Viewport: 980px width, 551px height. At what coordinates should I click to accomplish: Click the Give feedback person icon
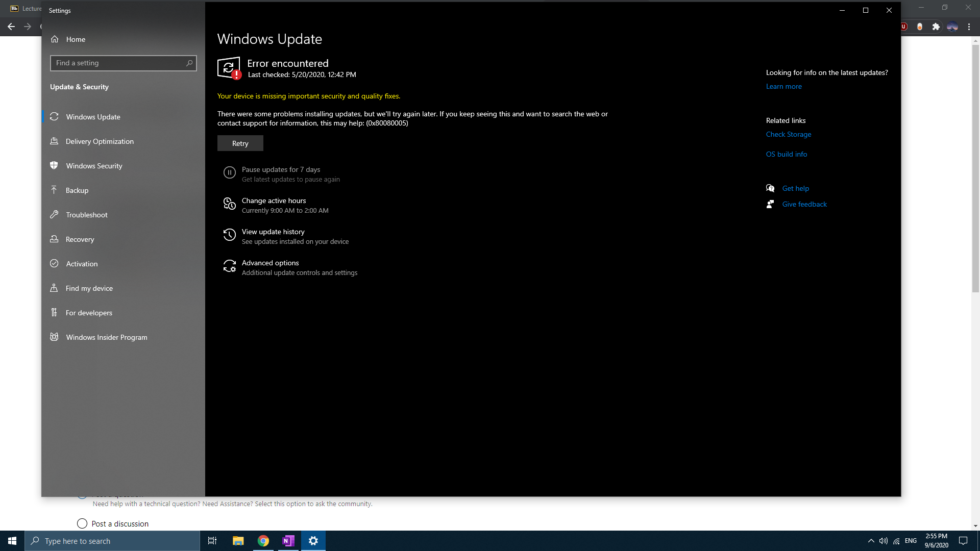coord(770,204)
